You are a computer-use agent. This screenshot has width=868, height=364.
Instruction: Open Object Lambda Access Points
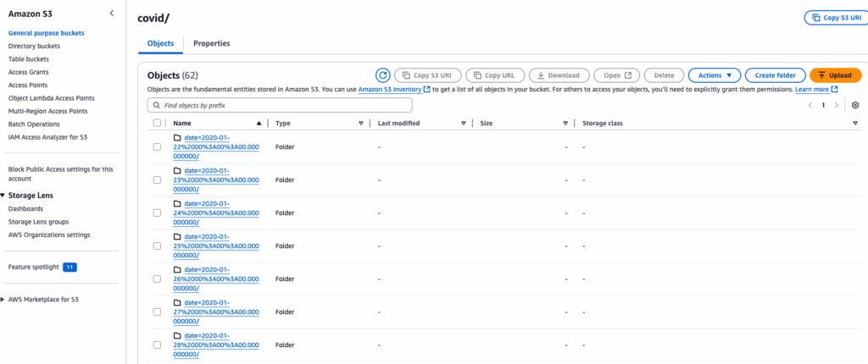(52, 98)
